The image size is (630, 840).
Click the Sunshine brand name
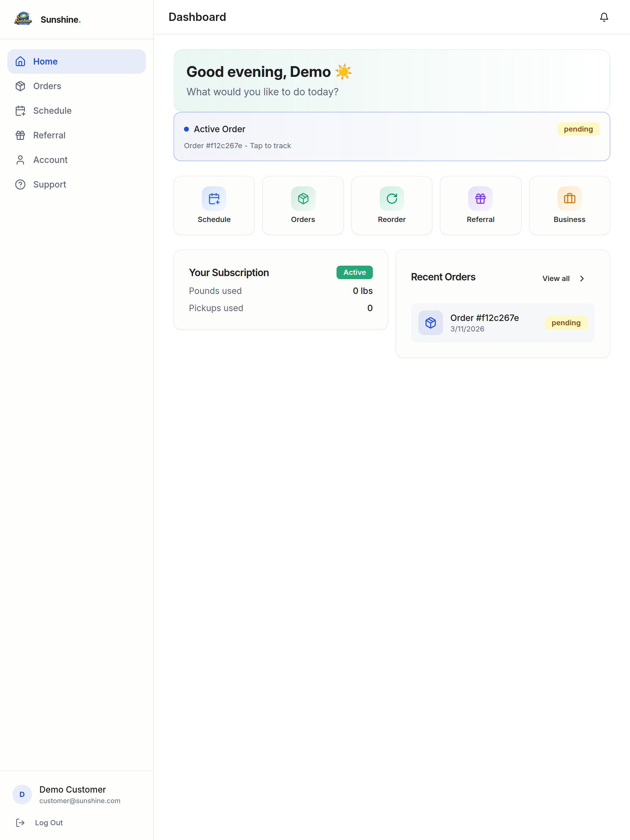[x=60, y=19]
